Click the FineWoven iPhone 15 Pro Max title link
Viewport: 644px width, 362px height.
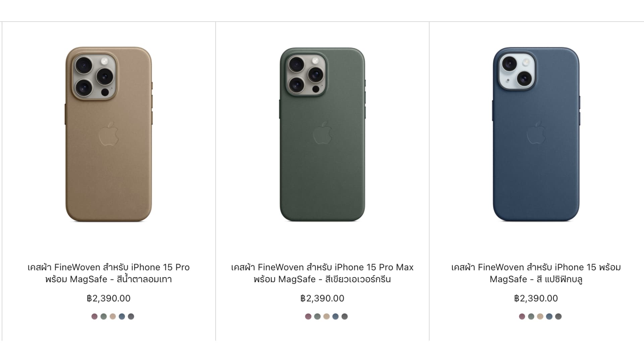(x=322, y=273)
